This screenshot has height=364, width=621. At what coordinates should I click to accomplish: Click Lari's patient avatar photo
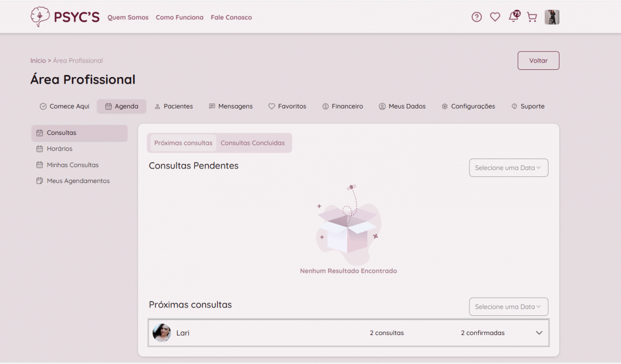(x=162, y=333)
